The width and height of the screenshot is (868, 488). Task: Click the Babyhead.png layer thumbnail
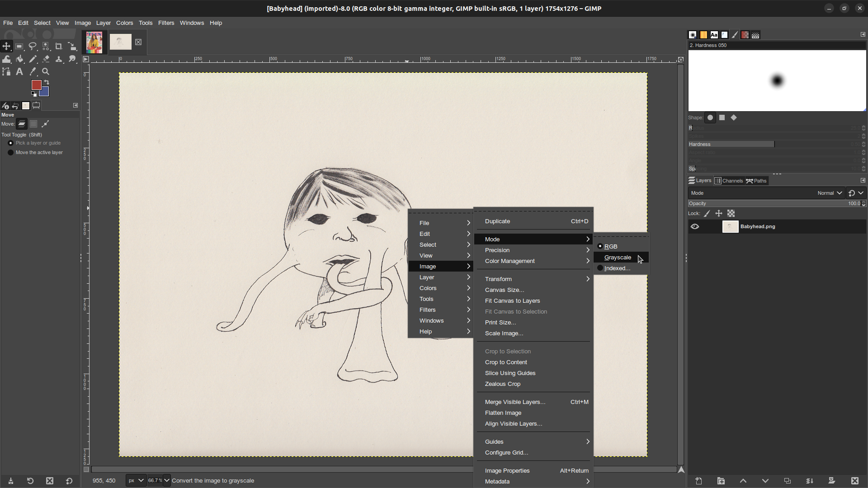731,226
